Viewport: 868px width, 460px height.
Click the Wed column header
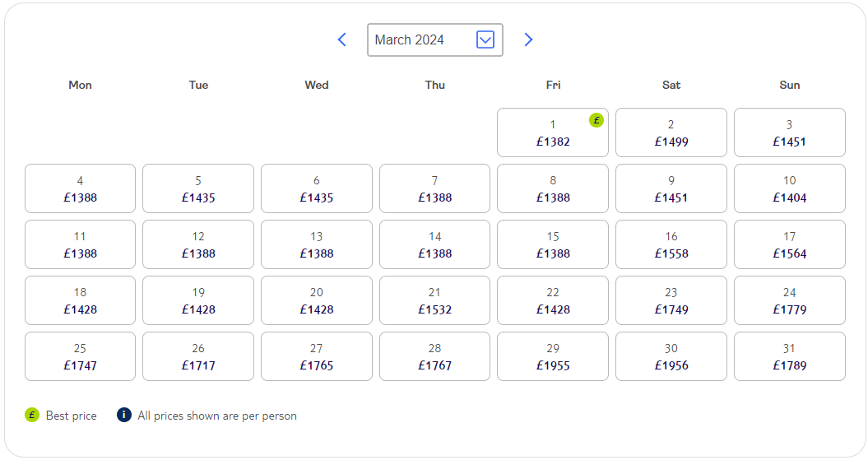317,85
